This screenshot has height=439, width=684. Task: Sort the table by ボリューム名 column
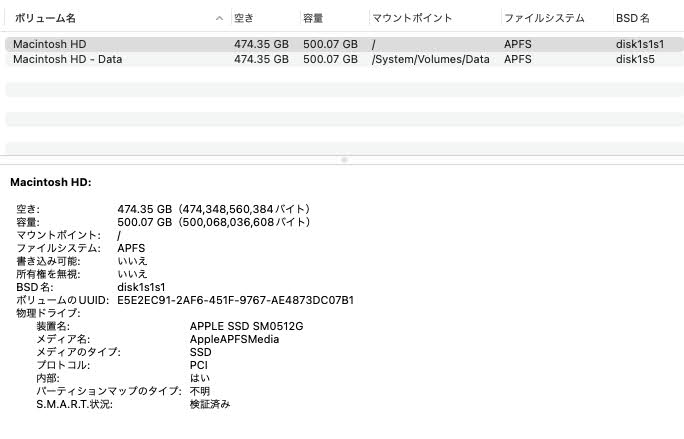[45, 18]
